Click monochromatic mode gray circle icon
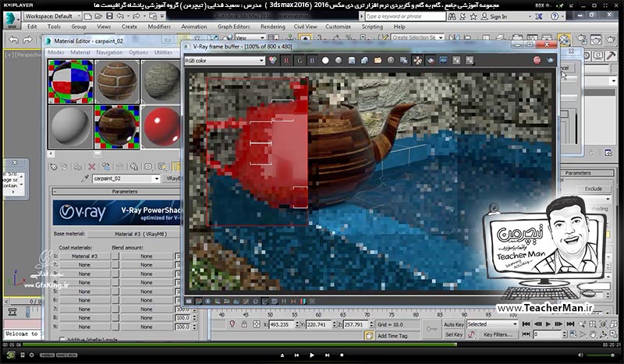 point(339,61)
